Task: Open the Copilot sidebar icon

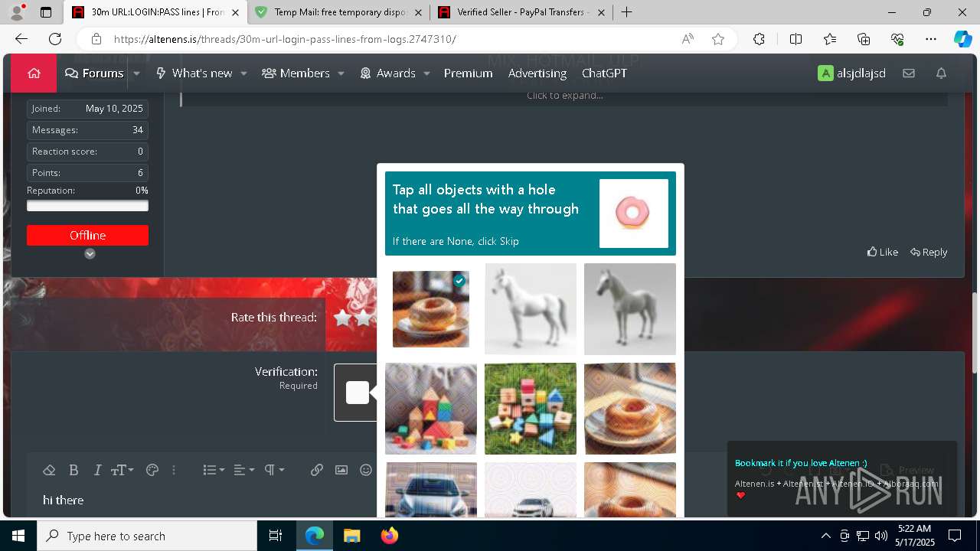Action: [962, 39]
